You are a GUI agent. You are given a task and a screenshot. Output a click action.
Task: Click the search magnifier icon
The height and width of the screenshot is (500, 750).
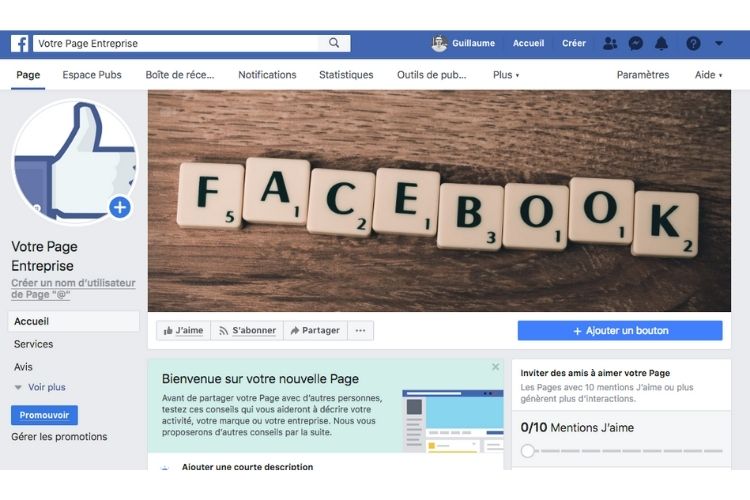pyautogui.click(x=334, y=43)
